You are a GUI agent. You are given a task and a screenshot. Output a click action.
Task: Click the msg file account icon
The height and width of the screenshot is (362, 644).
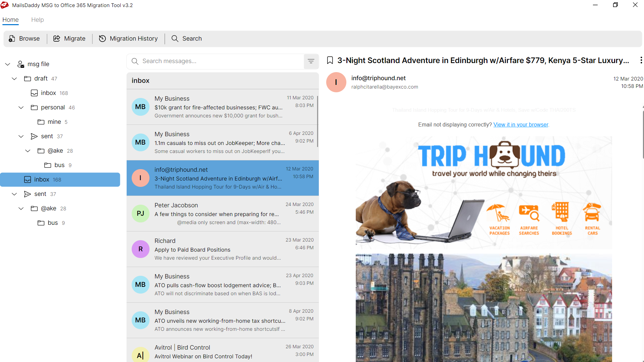click(21, 64)
